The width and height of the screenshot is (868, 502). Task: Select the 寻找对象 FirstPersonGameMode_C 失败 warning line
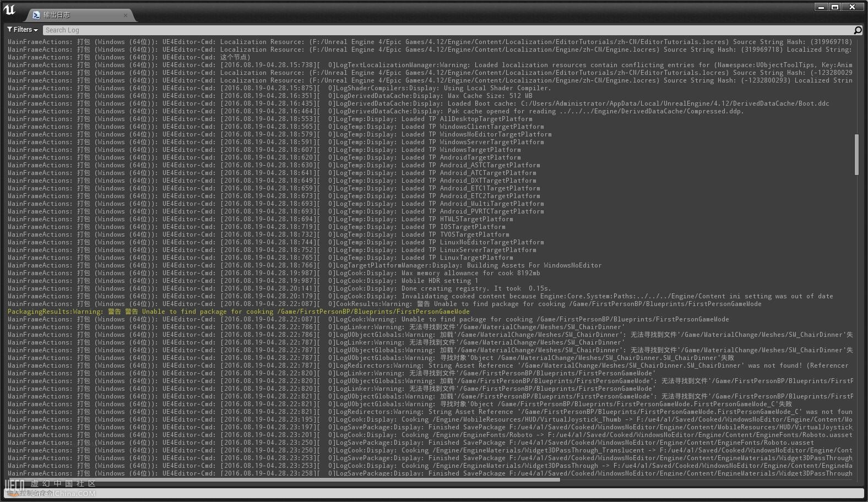tap(400, 404)
